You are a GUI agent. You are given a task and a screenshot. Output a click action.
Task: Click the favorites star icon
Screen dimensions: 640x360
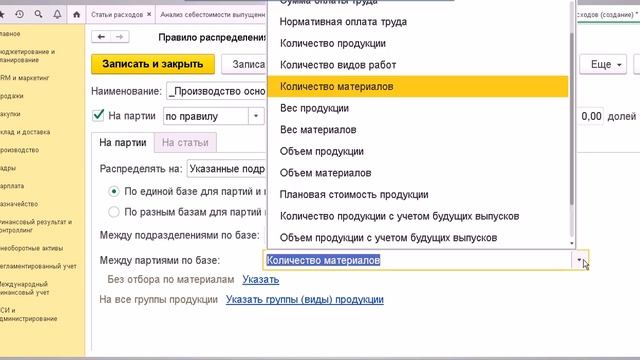[2, 14]
